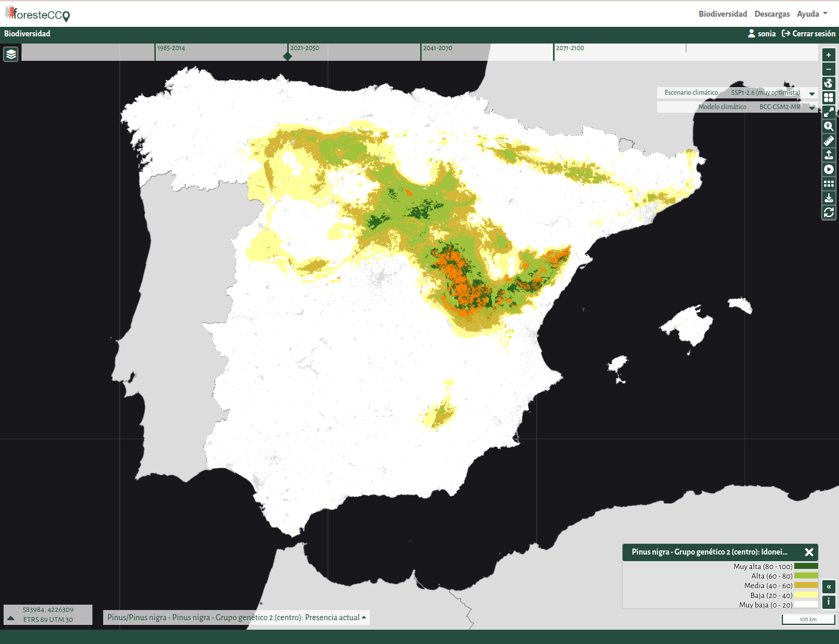The image size is (839, 644).
Task: Click the Cerrar sesión link
Action: pyautogui.click(x=809, y=34)
